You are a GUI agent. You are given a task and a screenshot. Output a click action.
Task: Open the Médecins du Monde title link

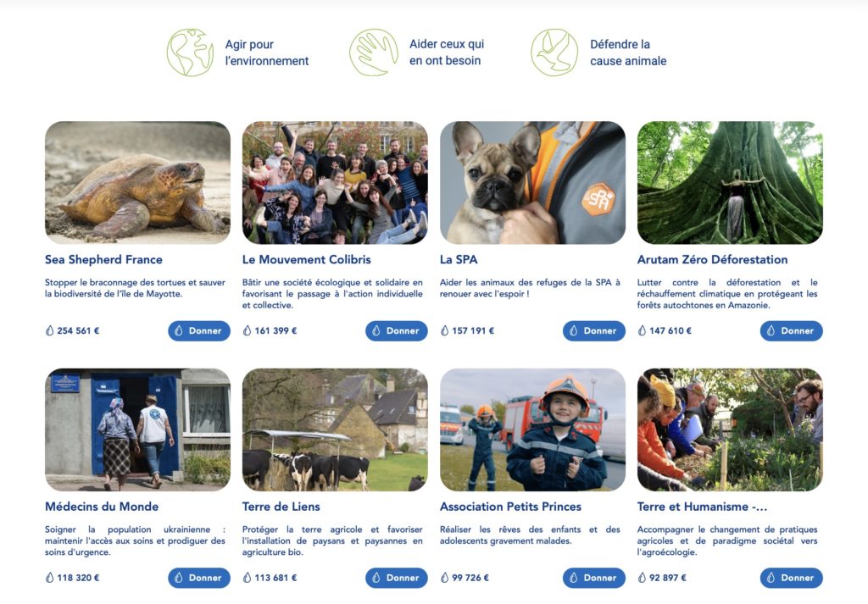coord(102,507)
